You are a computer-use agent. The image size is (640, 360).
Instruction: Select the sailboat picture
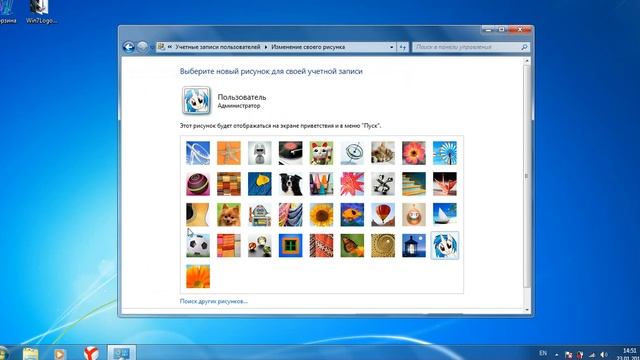coord(445,215)
